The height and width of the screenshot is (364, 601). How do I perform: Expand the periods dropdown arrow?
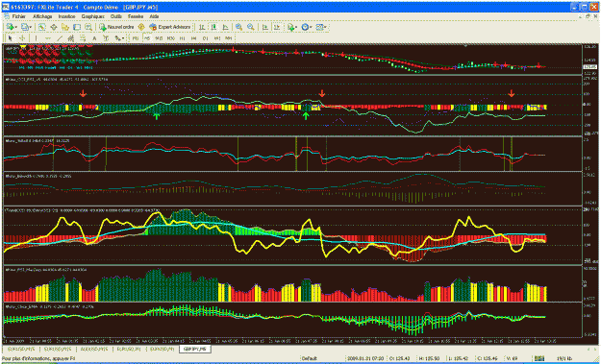click(x=311, y=27)
